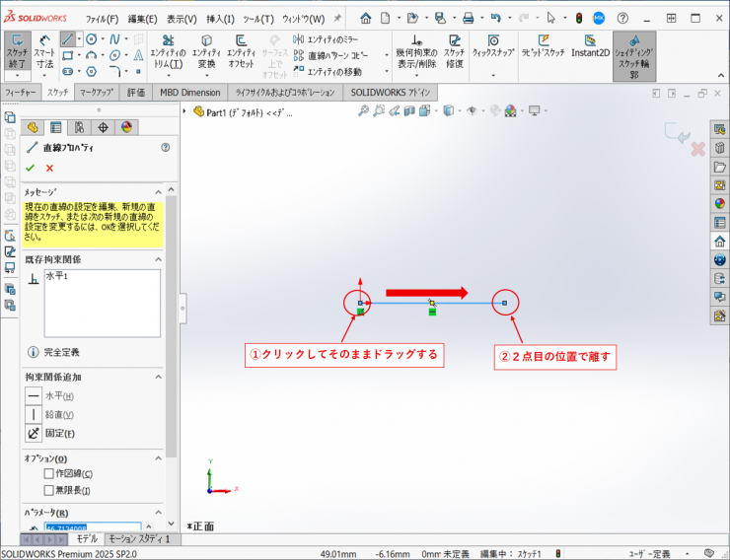Click Convert Entities (エンティティ変換)
Screen dimensions: 730x560
pyautogui.click(x=206, y=51)
